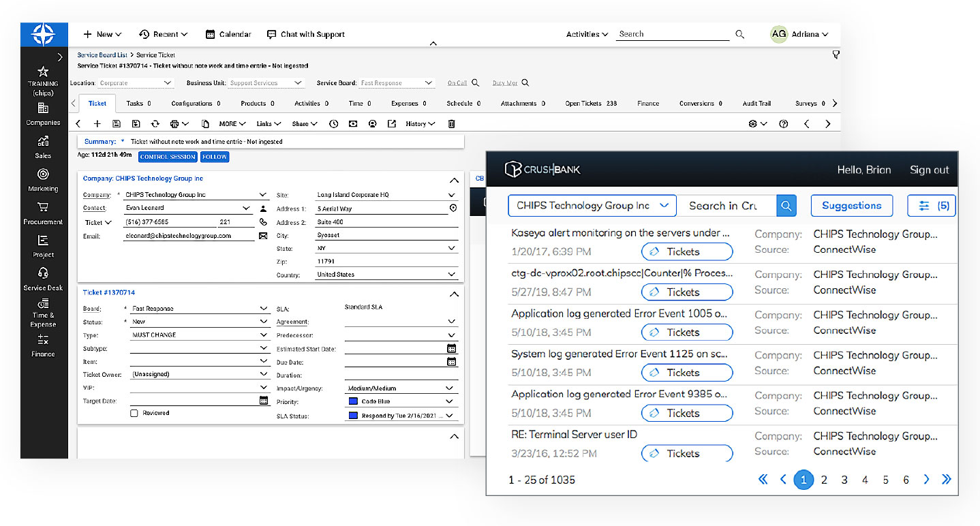
Task: Click the printer icon in ticket toolbar
Action: tap(175, 124)
